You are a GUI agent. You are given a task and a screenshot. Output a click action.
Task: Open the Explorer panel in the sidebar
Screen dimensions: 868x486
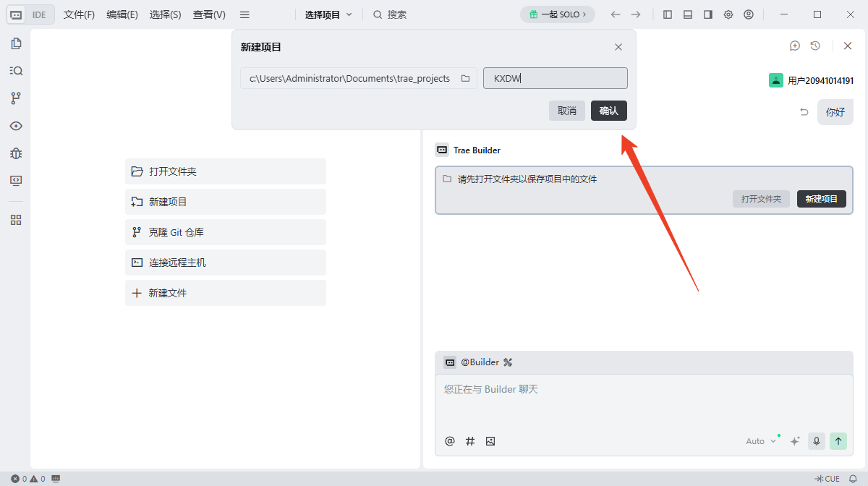click(16, 43)
